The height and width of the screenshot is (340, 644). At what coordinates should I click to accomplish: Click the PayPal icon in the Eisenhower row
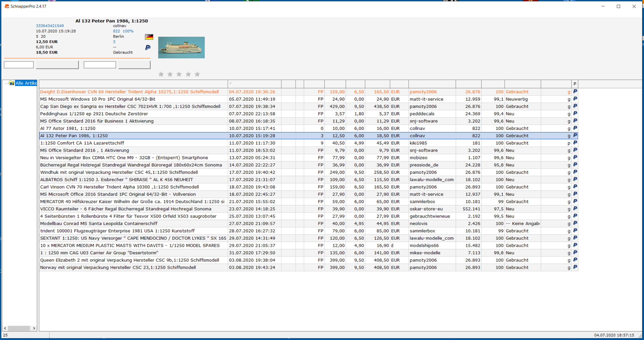[x=575, y=92]
